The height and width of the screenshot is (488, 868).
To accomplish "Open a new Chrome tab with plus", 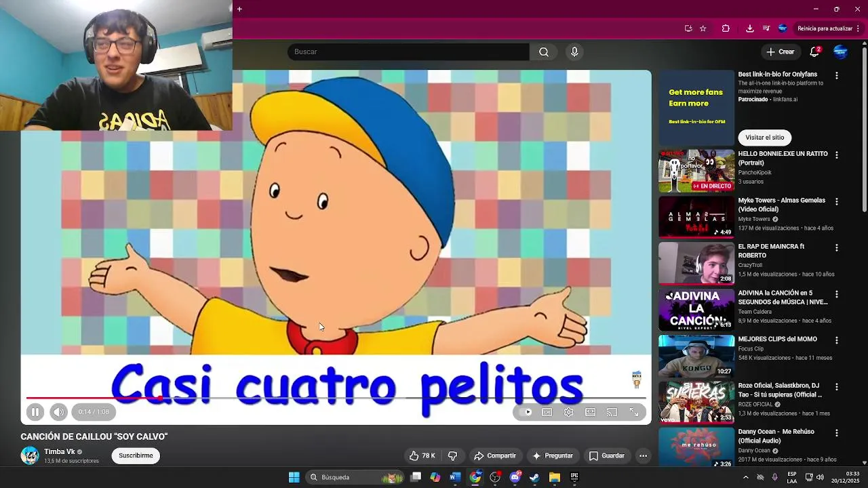I will [x=239, y=9].
